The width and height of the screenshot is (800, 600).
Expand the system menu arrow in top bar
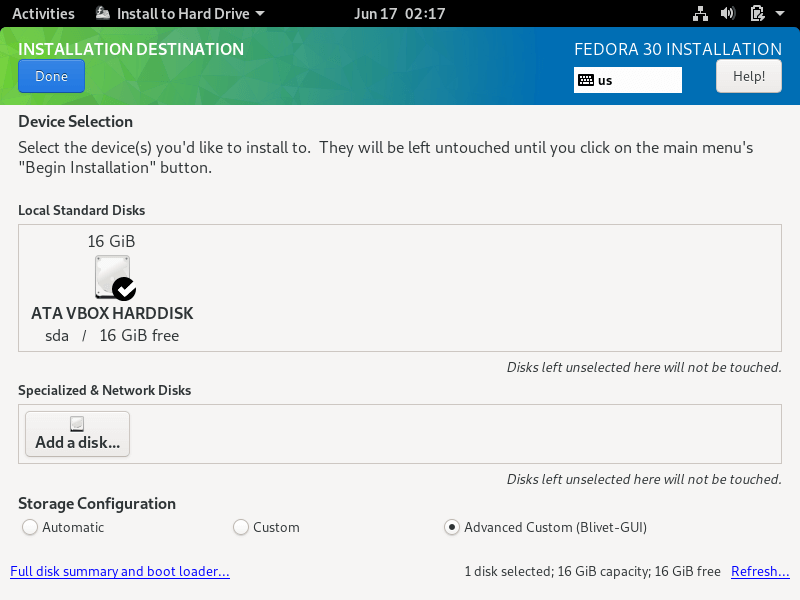pos(780,14)
